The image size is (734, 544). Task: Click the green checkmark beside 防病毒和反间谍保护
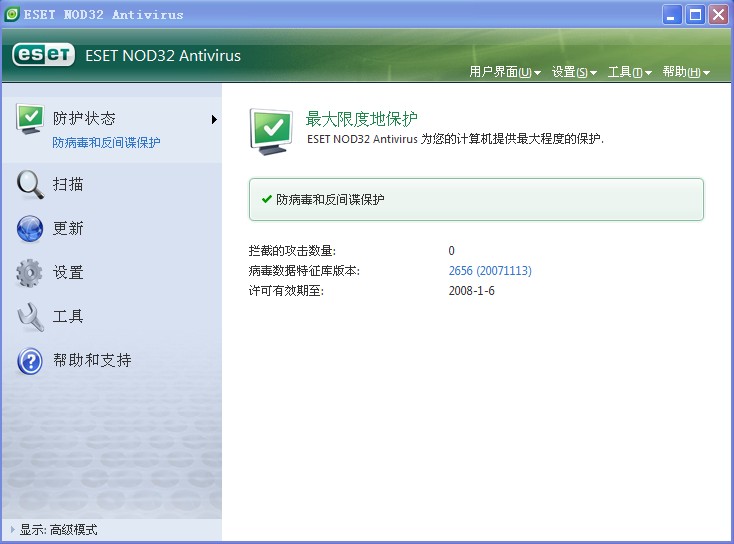[x=267, y=199]
